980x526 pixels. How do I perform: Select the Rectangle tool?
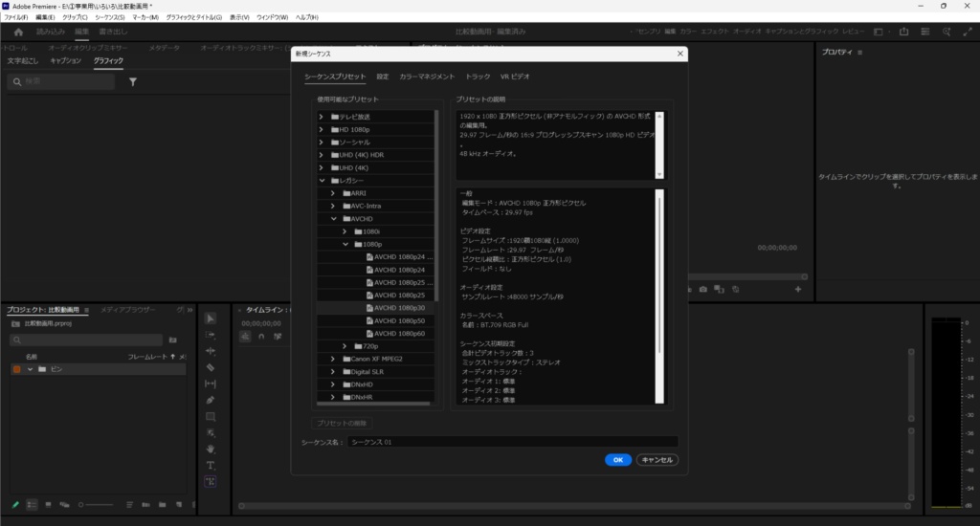(211, 417)
